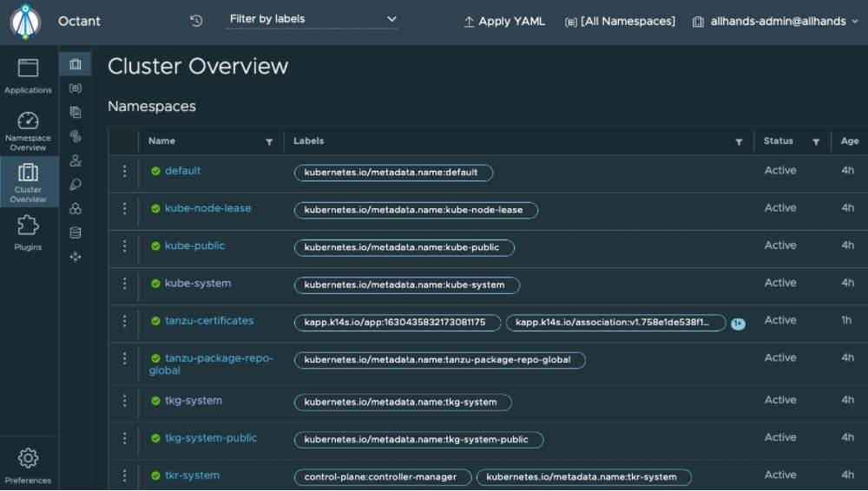
Task: Click the history clock icon
Action: pos(196,21)
